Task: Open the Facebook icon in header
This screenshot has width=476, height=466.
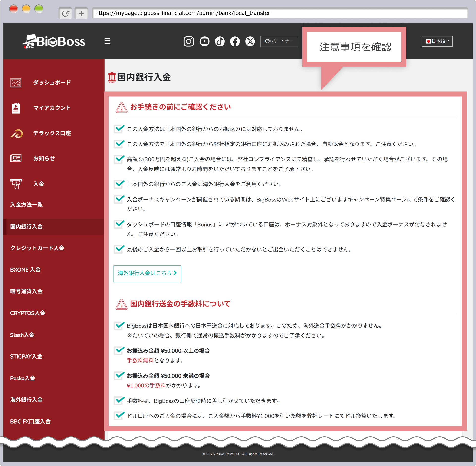Action: point(235,41)
